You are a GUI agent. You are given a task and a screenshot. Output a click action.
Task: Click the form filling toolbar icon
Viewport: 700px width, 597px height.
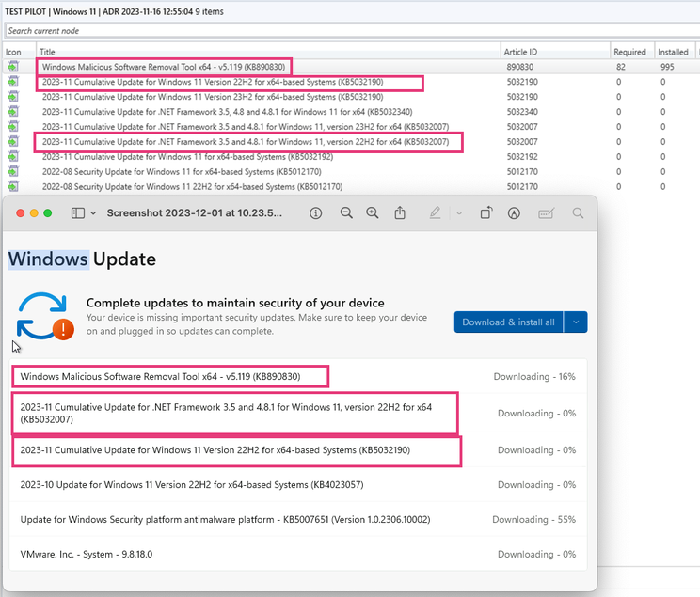point(546,213)
